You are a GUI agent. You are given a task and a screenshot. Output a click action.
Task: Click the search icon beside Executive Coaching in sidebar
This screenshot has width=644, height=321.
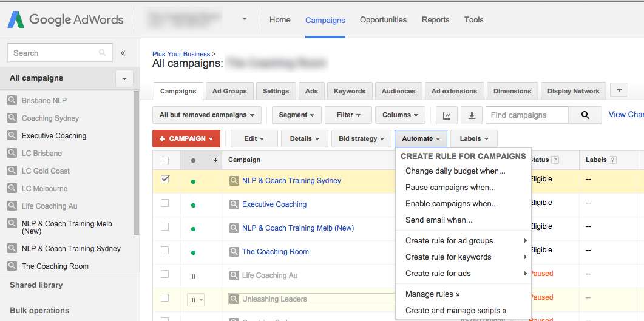[12, 135]
